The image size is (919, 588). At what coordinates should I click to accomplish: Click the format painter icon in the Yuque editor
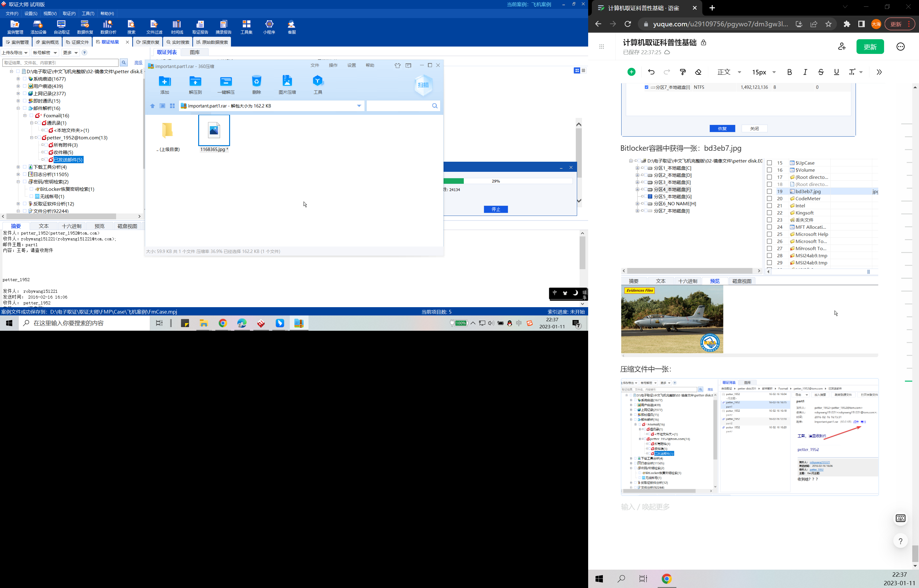pyautogui.click(x=683, y=72)
